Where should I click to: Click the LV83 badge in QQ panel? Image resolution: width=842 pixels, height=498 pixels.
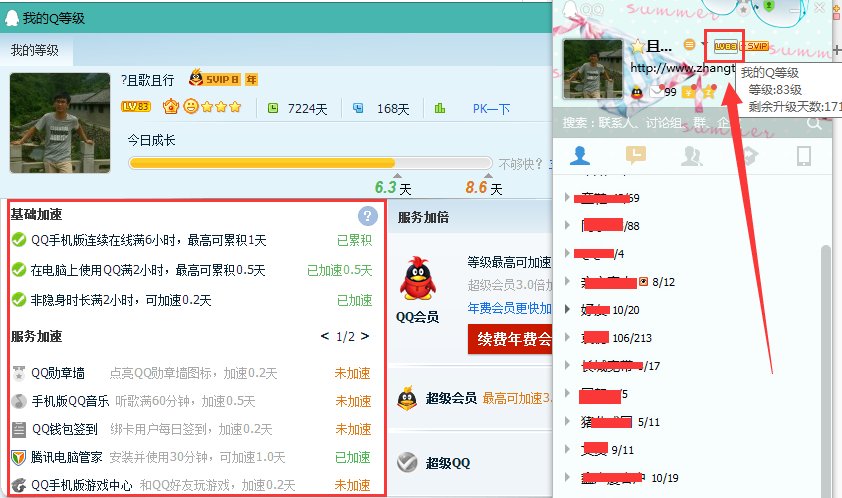(725, 46)
